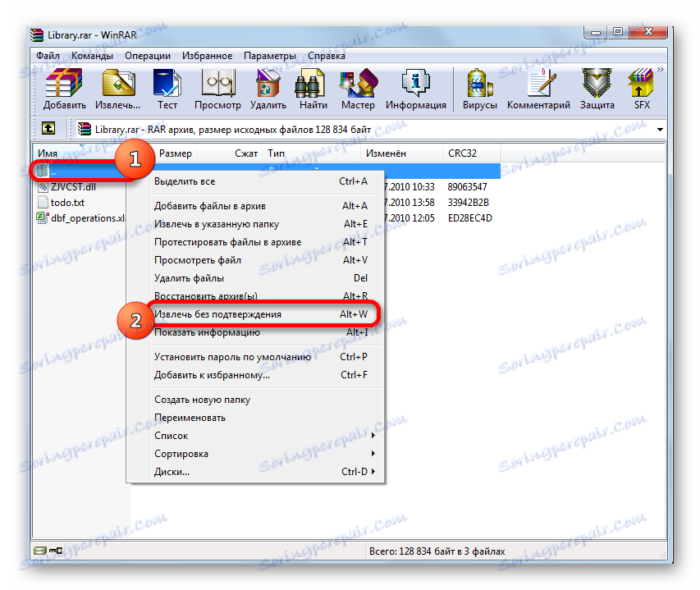The width and height of the screenshot is (700, 590).
Task: Launch the Мастер (Wizard) toolbar icon
Action: tap(358, 89)
